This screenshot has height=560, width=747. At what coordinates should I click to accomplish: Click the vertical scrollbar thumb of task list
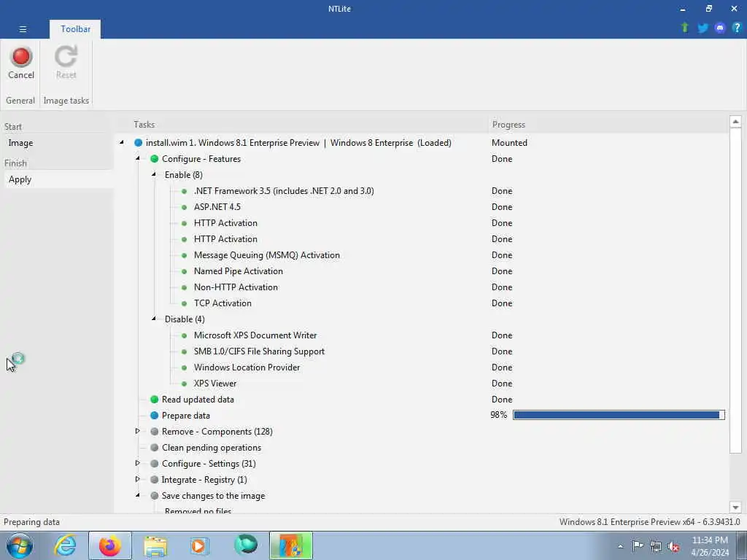[735, 292]
